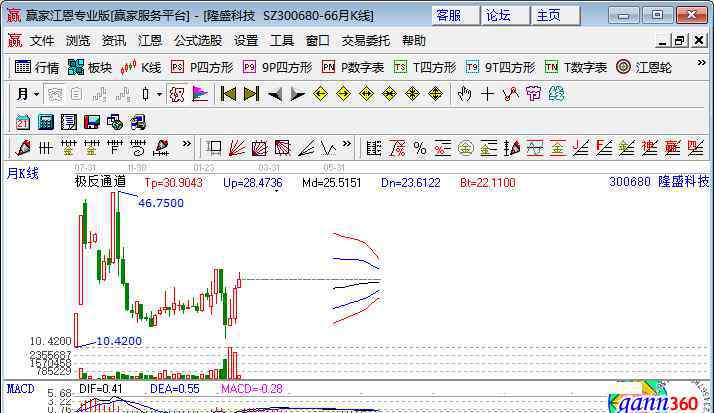714x413 pixels.
Task: Expand the first drawing toolbar overflow chevron
Action: 186,144
